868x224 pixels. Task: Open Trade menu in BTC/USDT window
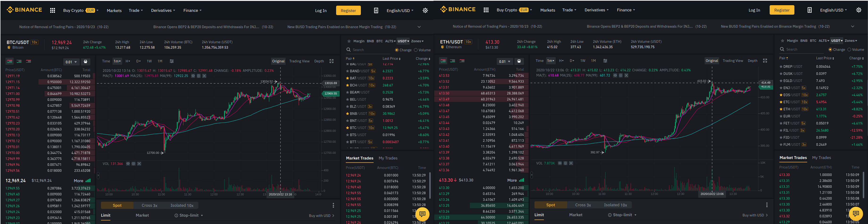pyautogui.click(x=136, y=10)
